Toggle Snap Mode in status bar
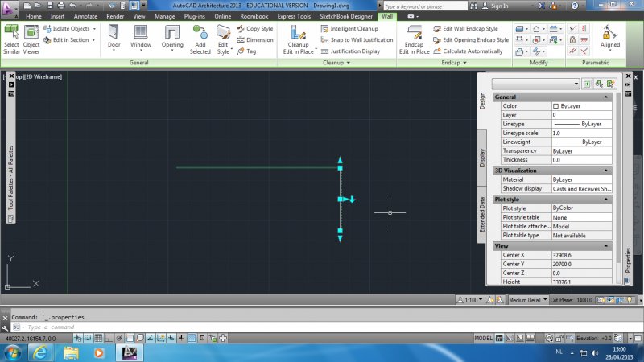The image size is (644, 362). tap(88, 338)
